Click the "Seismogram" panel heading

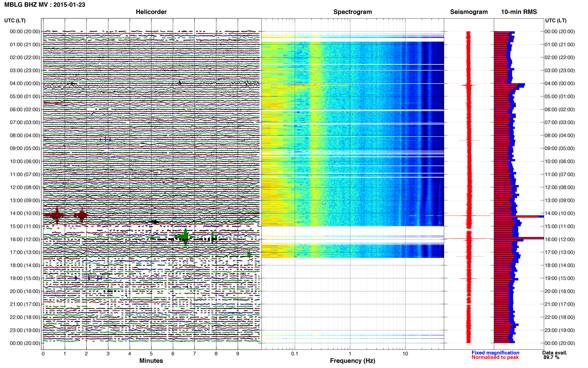(469, 12)
